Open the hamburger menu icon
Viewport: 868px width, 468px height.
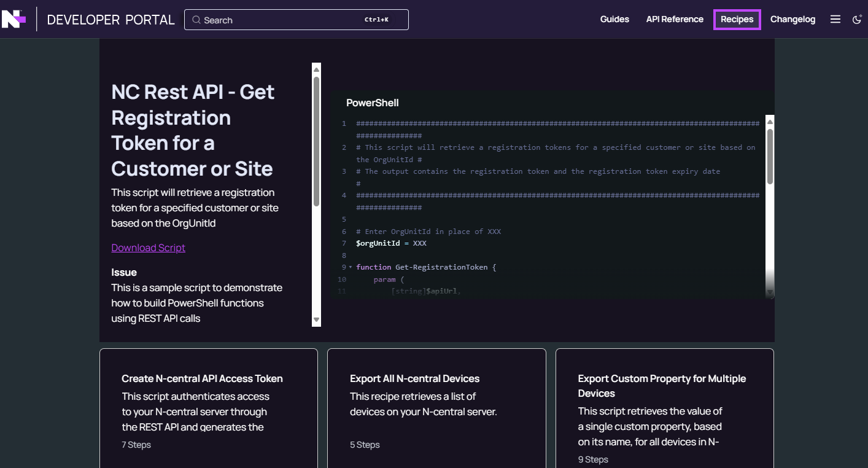tap(835, 19)
